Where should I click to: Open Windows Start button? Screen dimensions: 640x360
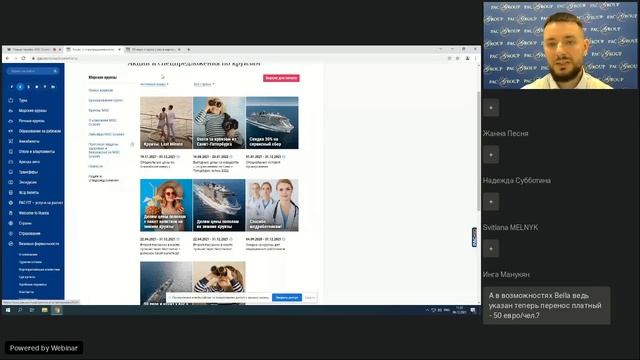8,310
